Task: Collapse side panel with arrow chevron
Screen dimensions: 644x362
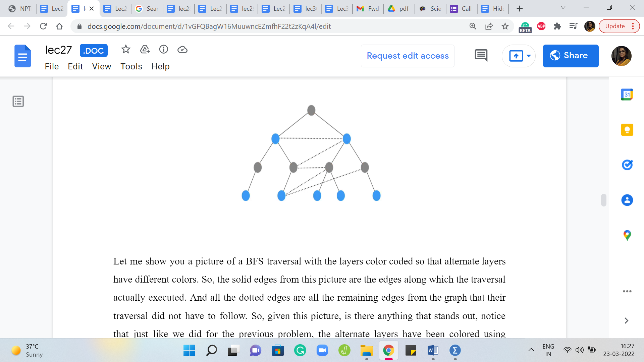Action: pos(626,321)
